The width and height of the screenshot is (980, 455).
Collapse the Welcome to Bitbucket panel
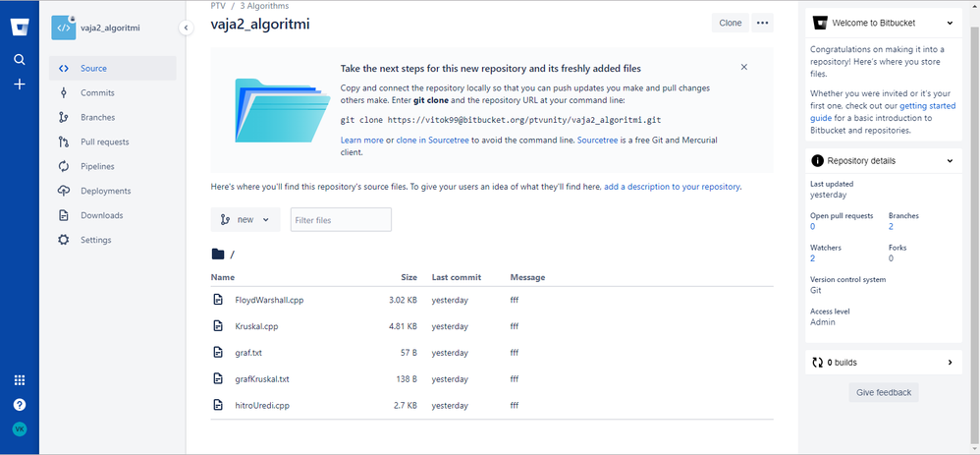(x=950, y=24)
